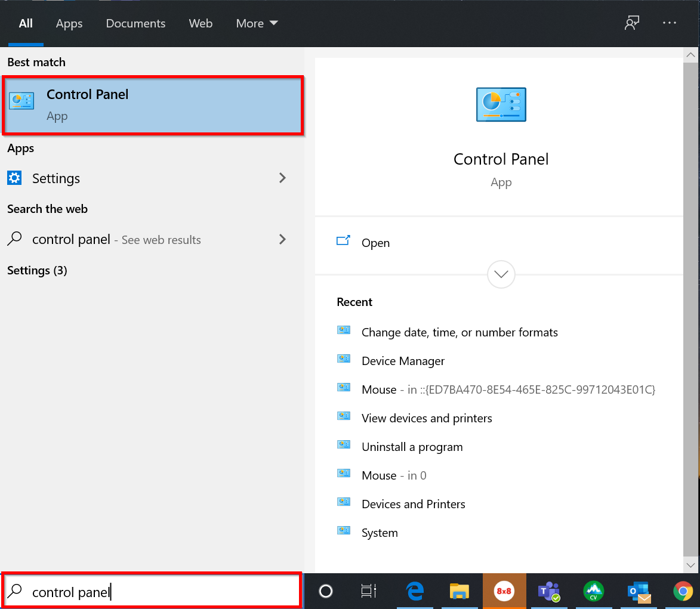Click the icon beside System

click(344, 530)
